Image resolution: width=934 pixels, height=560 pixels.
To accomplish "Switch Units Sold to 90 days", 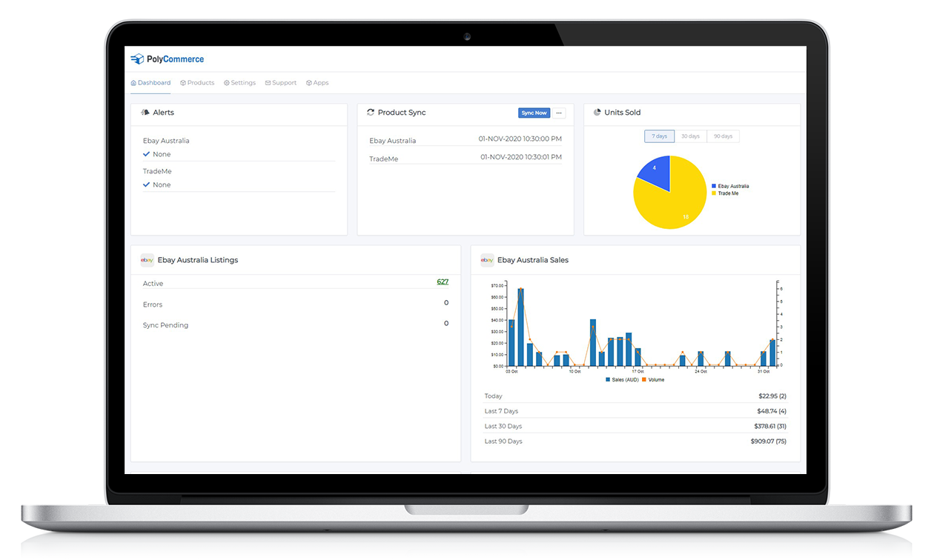I will (x=723, y=136).
